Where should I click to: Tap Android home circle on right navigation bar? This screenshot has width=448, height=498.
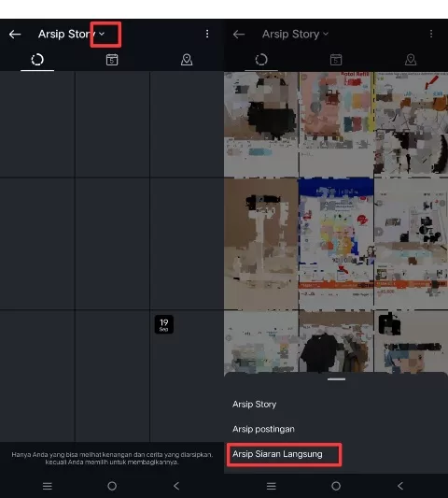click(336, 486)
